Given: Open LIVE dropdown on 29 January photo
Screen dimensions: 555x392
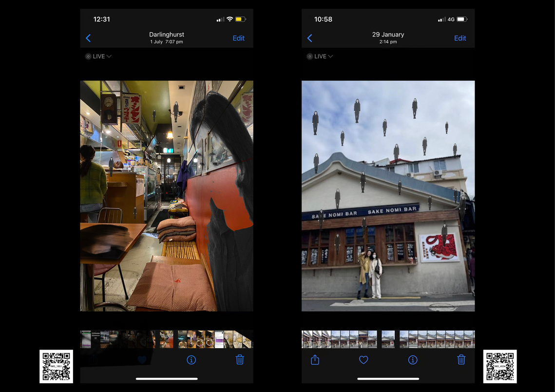Looking at the screenshot, I should pyautogui.click(x=320, y=56).
